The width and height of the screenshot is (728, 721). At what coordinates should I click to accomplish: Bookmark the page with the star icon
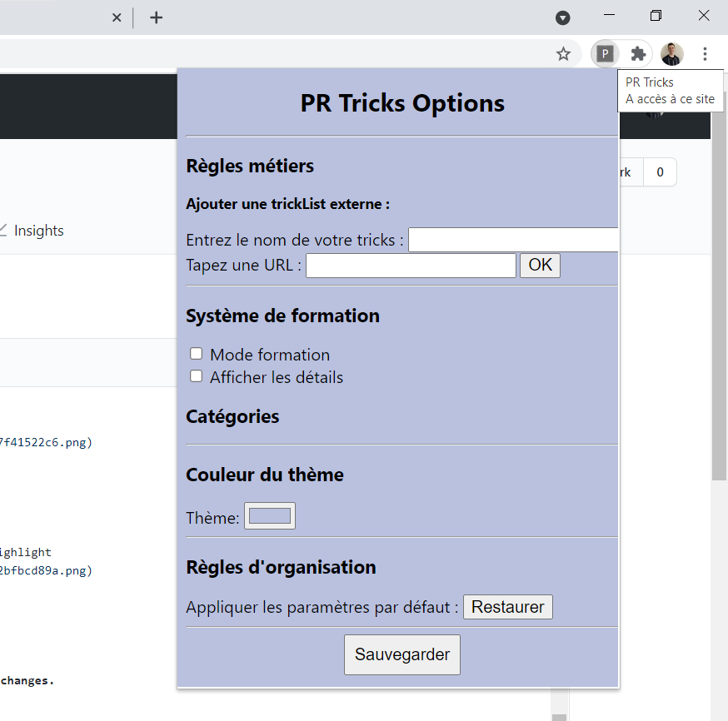click(564, 53)
